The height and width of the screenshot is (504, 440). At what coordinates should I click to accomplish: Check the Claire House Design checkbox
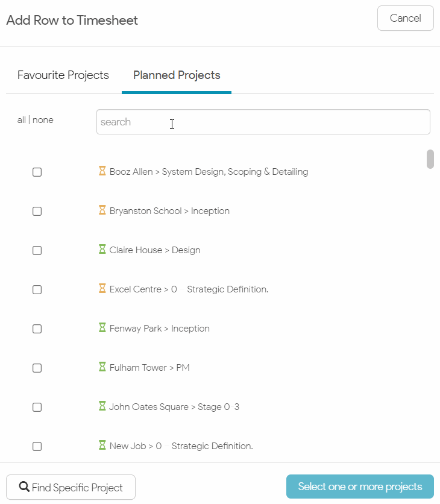tap(37, 250)
